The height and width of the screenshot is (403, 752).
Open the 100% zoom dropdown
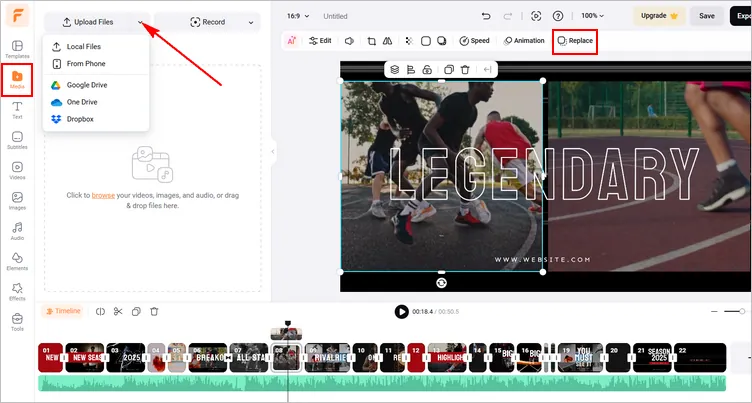click(592, 16)
